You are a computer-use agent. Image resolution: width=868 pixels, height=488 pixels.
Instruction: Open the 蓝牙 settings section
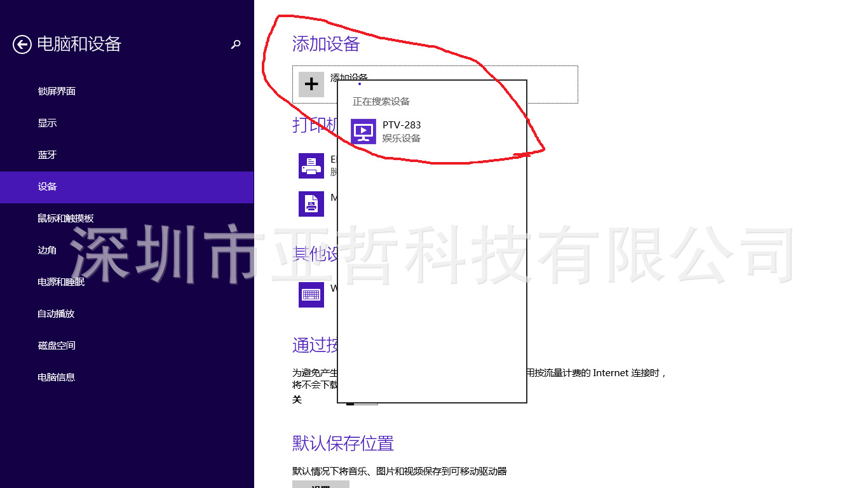coord(47,154)
